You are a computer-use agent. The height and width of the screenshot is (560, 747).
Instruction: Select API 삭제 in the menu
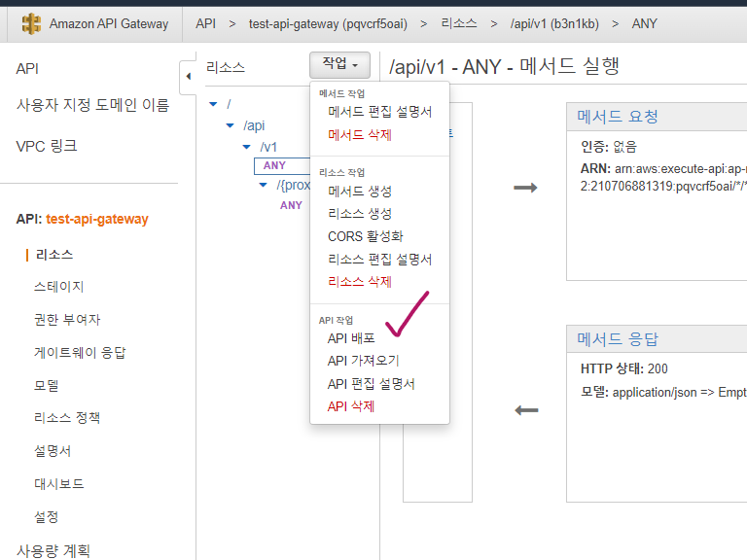pos(351,406)
